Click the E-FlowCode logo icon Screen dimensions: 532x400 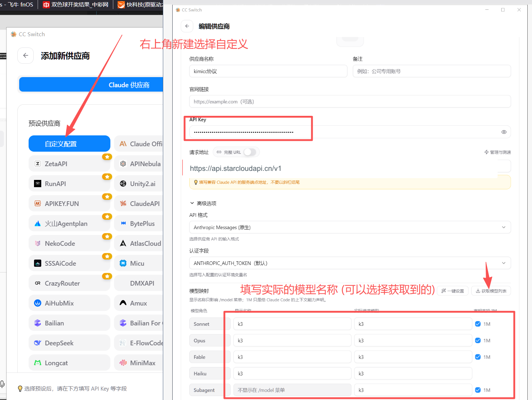click(x=123, y=343)
